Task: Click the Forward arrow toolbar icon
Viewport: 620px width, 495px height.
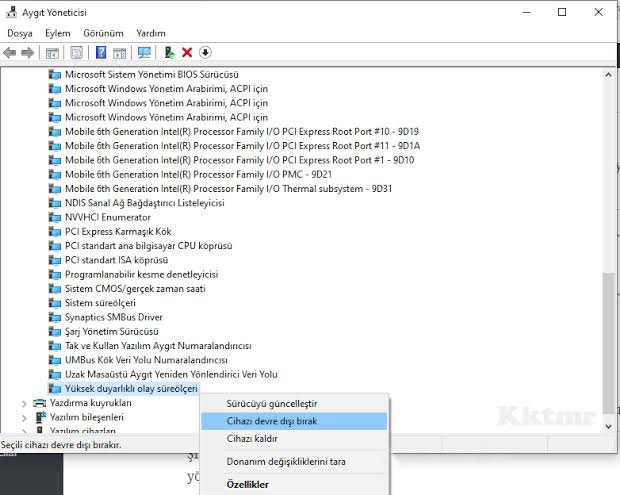Action: click(x=27, y=53)
